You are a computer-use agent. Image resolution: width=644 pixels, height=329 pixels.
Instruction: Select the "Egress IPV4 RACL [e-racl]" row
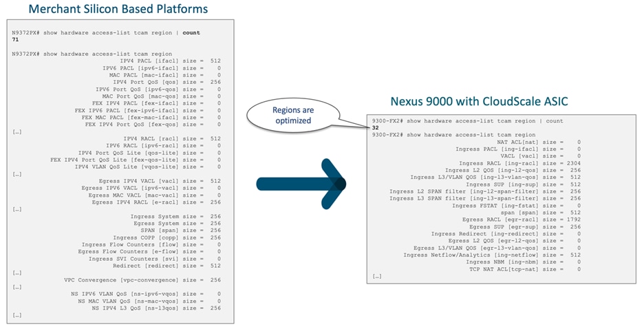click(x=156, y=202)
